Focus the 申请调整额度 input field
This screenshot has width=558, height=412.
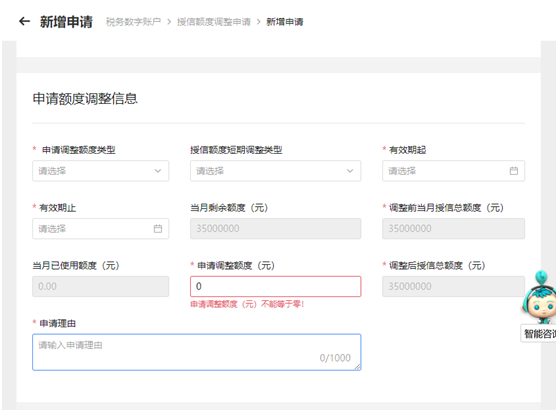tap(275, 286)
